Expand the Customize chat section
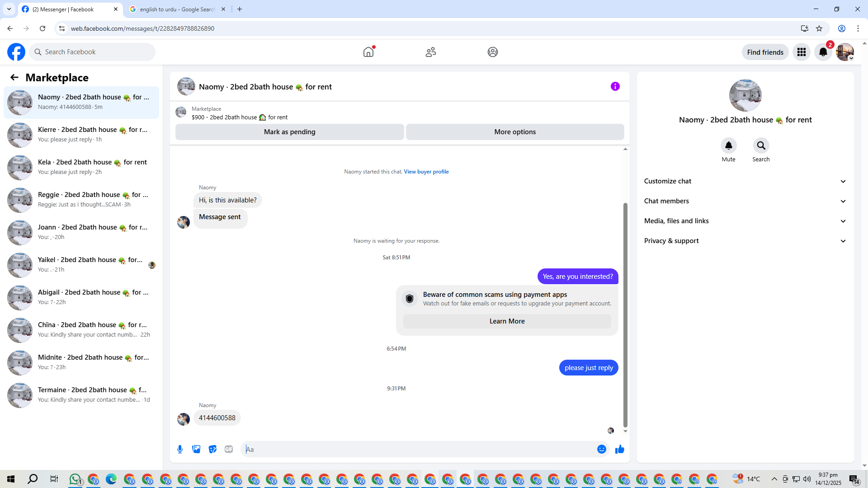The image size is (868, 488). click(745, 181)
